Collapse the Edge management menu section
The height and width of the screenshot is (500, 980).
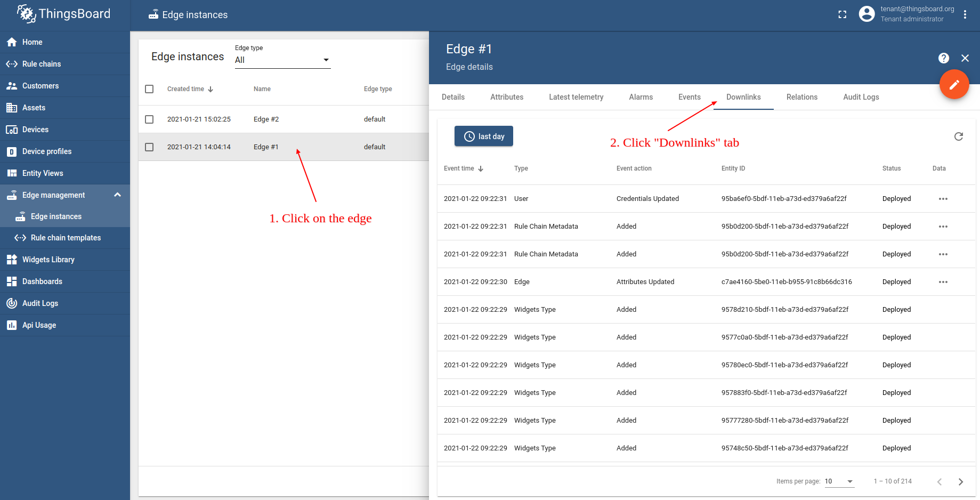tap(118, 195)
